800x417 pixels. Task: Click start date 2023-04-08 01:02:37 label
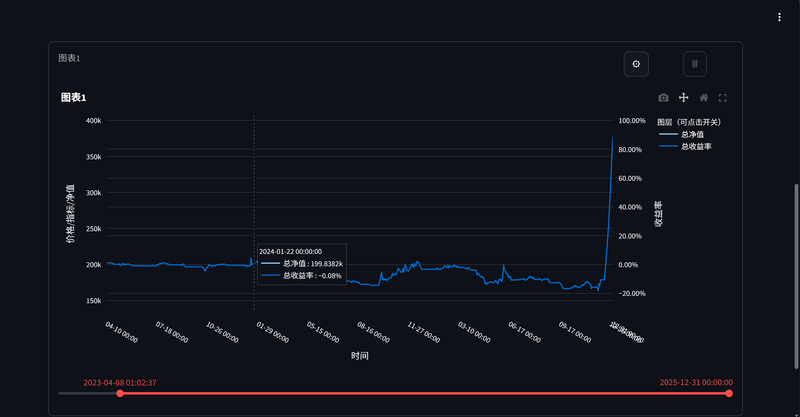click(120, 382)
